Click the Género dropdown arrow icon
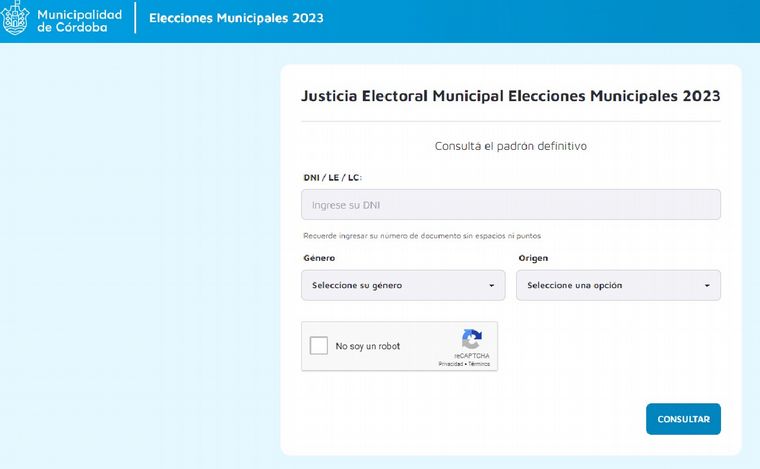The image size is (760, 469). tap(491, 286)
